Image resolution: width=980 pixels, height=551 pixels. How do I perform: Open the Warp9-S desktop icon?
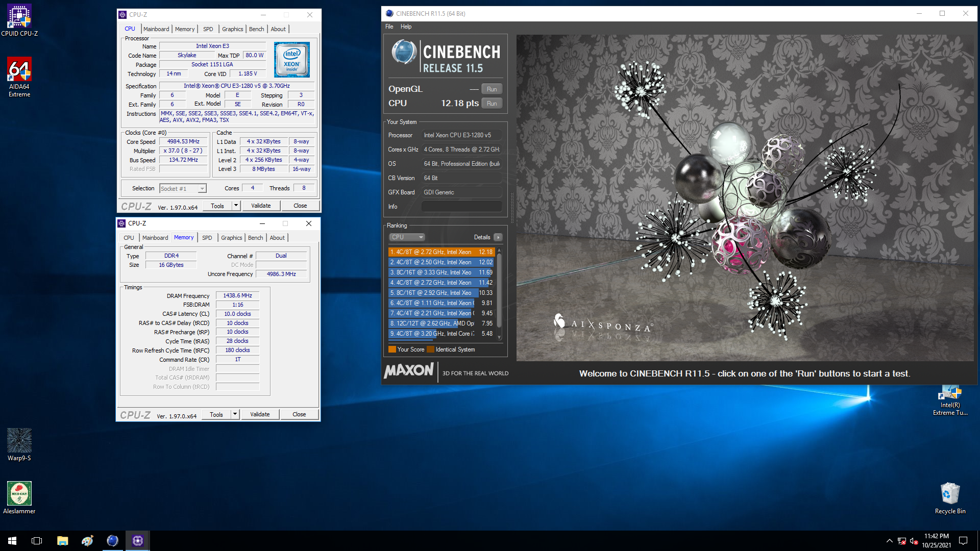(19, 444)
